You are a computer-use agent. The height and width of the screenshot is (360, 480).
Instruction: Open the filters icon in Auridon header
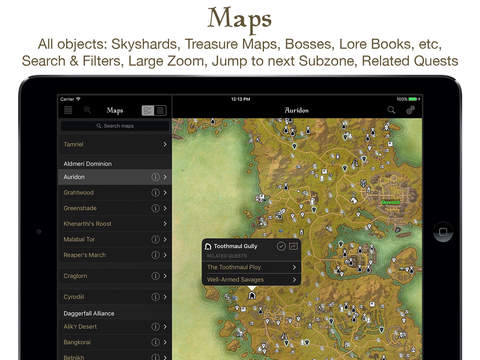point(410,110)
